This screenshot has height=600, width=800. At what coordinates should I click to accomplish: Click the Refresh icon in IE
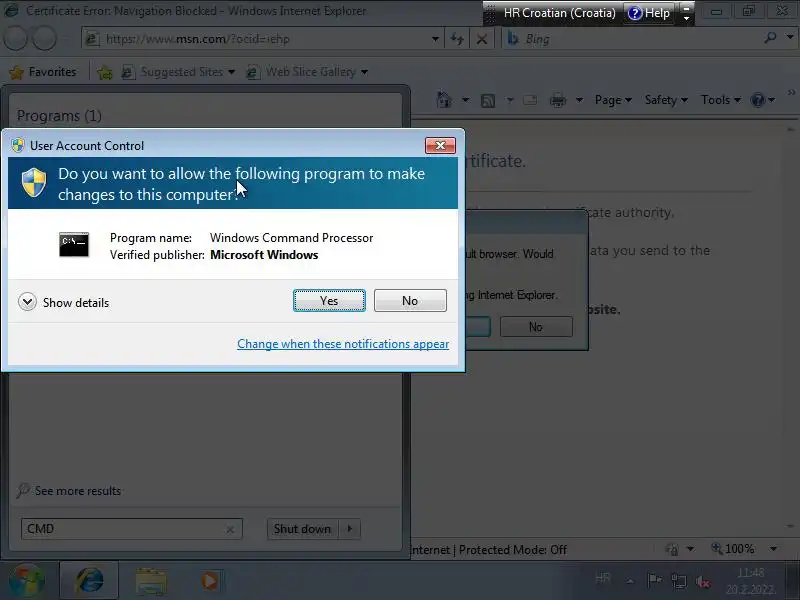click(x=457, y=39)
